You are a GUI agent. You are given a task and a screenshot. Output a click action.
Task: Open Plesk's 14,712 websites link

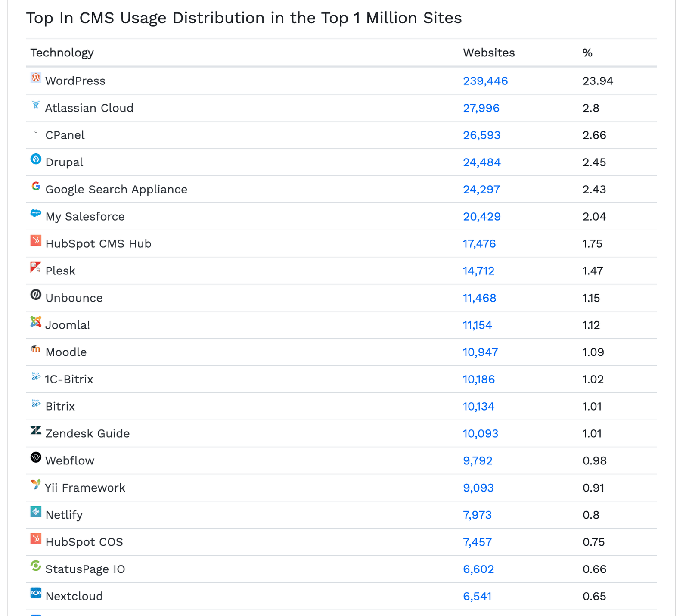pyautogui.click(x=478, y=271)
